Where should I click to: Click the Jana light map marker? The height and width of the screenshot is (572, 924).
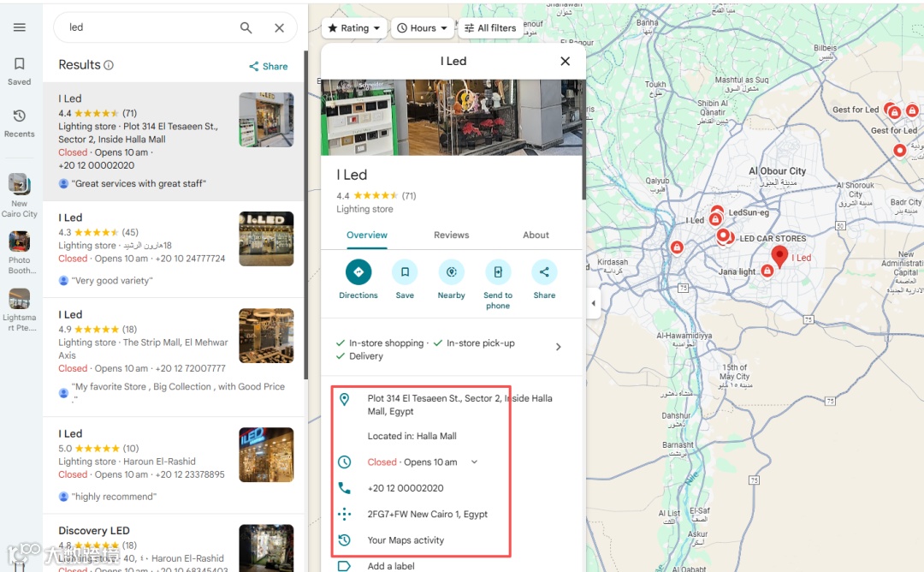(x=767, y=271)
